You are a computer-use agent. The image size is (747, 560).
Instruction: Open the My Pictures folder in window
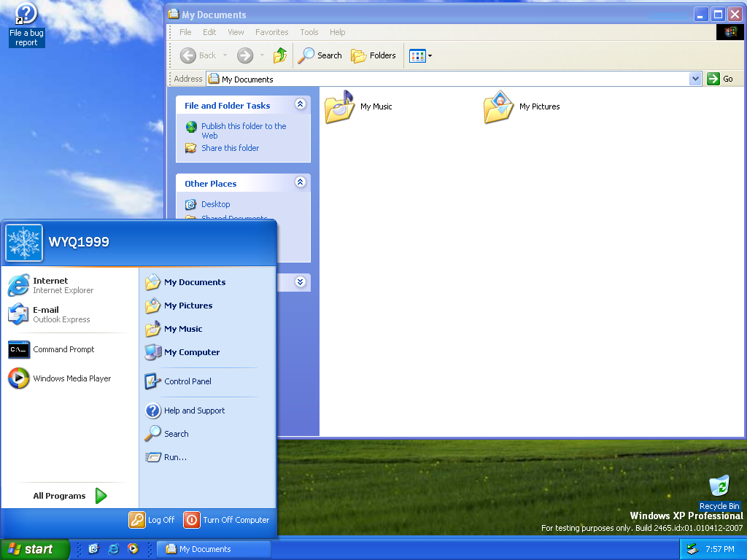point(498,107)
